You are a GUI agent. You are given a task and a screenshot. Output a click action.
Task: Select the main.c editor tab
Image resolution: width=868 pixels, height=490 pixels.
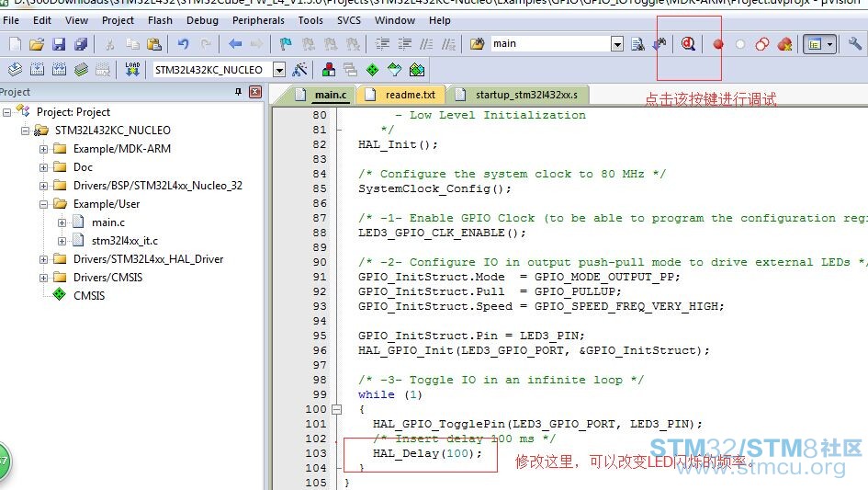[322, 95]
